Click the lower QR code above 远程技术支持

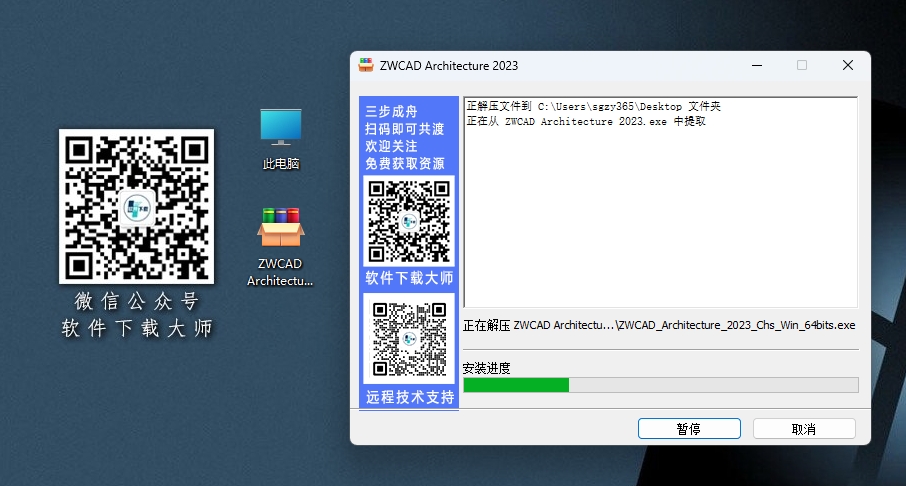coord(409,339)
